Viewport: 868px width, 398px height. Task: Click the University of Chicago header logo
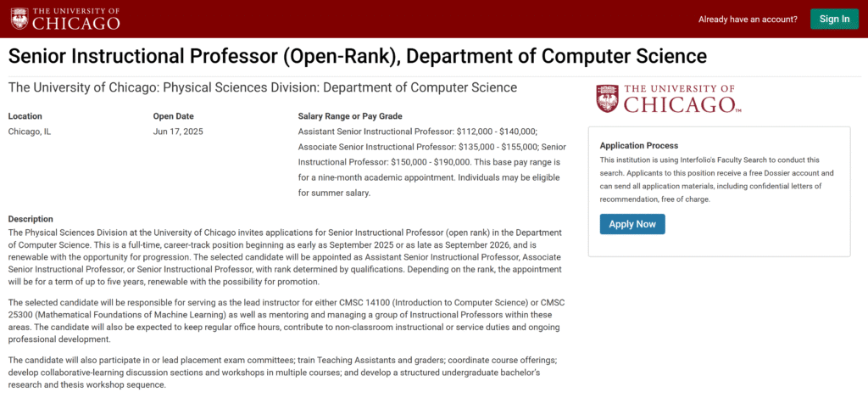coord(65,19)
